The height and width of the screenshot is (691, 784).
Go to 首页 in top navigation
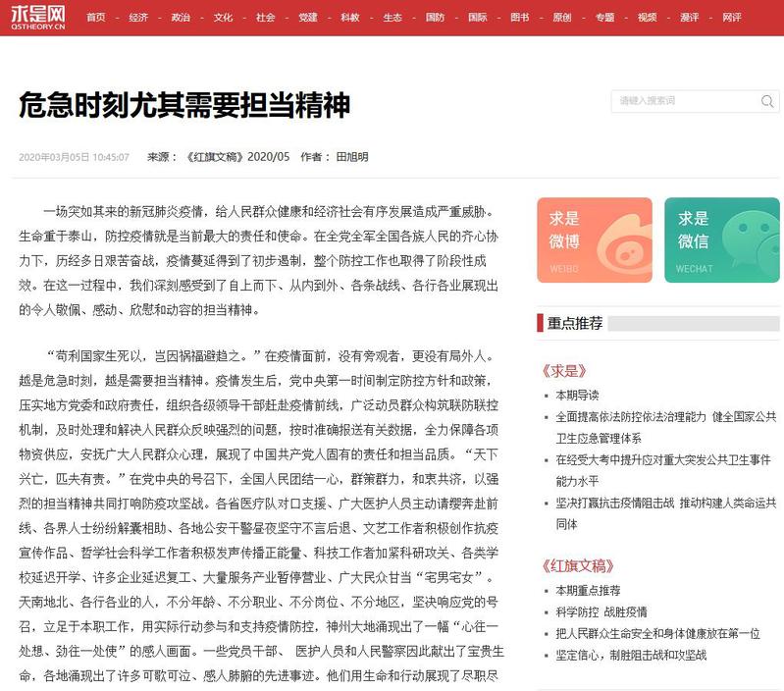pos(96,18)
